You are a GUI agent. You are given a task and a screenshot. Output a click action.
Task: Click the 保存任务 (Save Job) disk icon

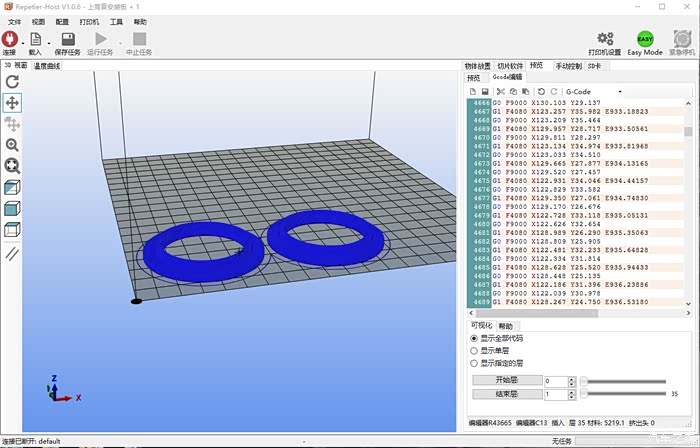[x=67, y=39]
